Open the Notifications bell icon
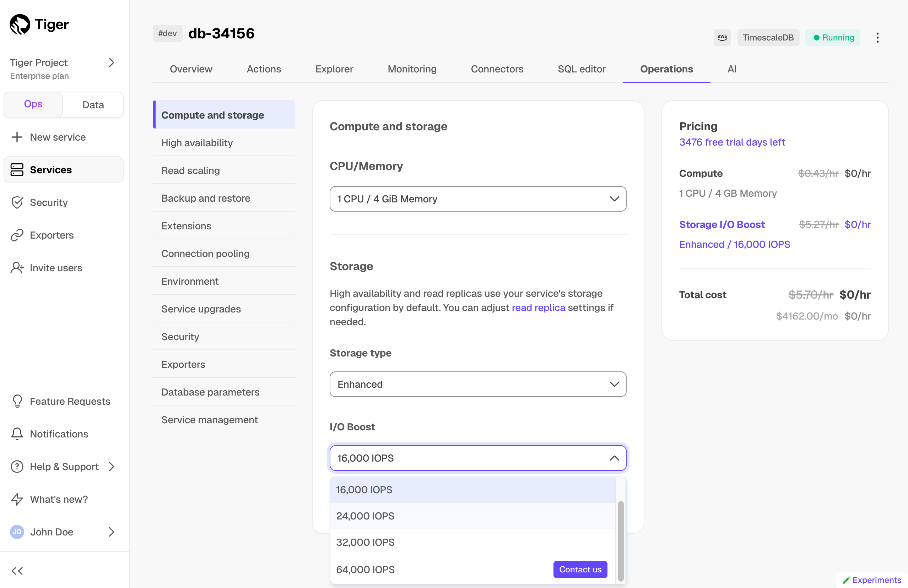908x588 pixels. (17, 434)
